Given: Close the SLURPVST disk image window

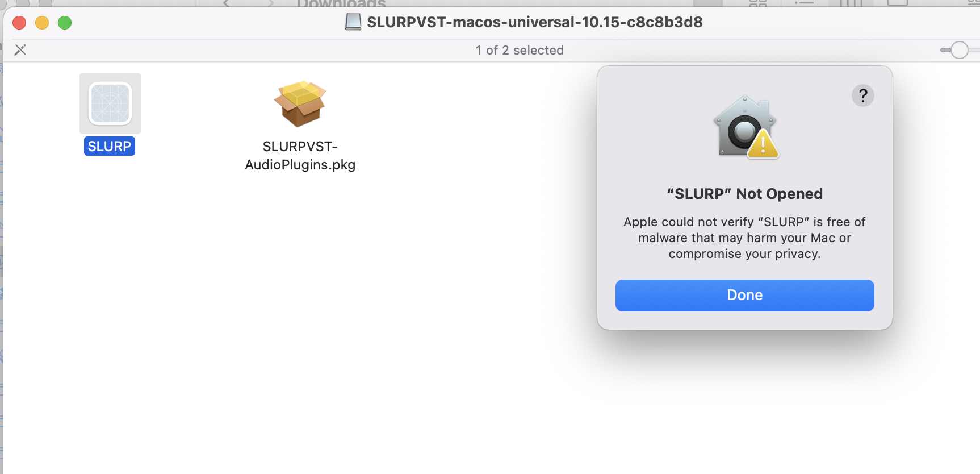Looking at the screenshot, I should (x=19, y=23).
